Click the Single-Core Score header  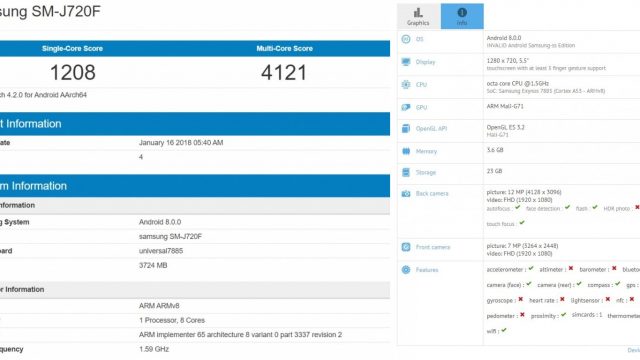[x=72, y=49]
